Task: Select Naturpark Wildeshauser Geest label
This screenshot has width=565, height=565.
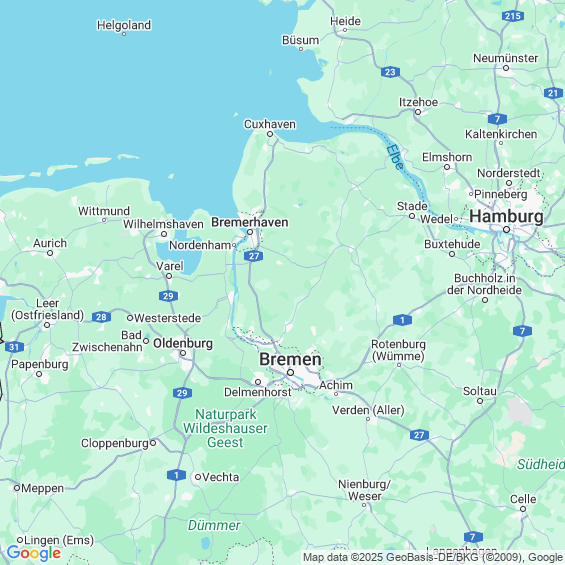Action: pos(225,428)
